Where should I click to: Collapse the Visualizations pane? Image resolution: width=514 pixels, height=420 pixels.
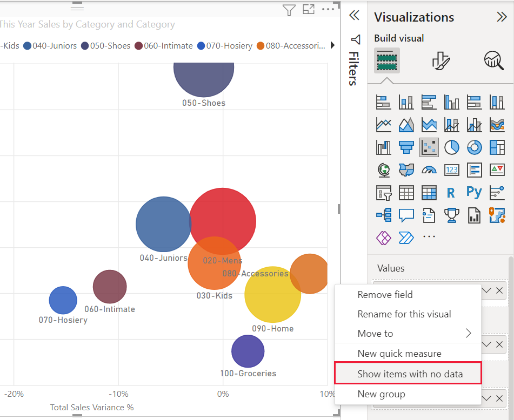(x=501, y=17)
